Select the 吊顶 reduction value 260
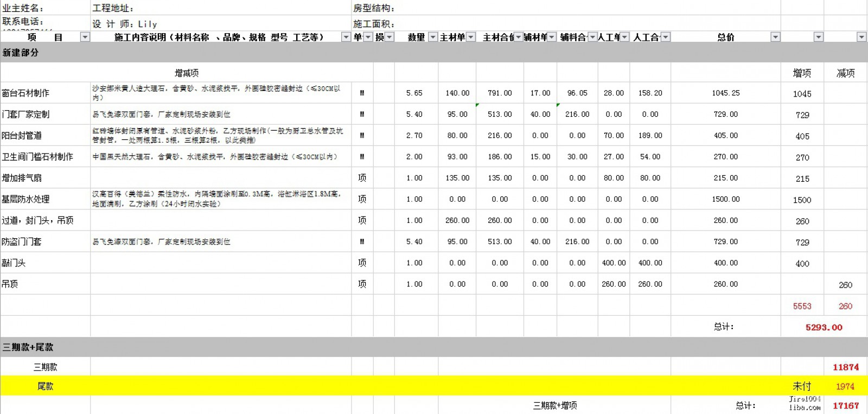Screen dimensions: 868x414 [x=845, y=285]
